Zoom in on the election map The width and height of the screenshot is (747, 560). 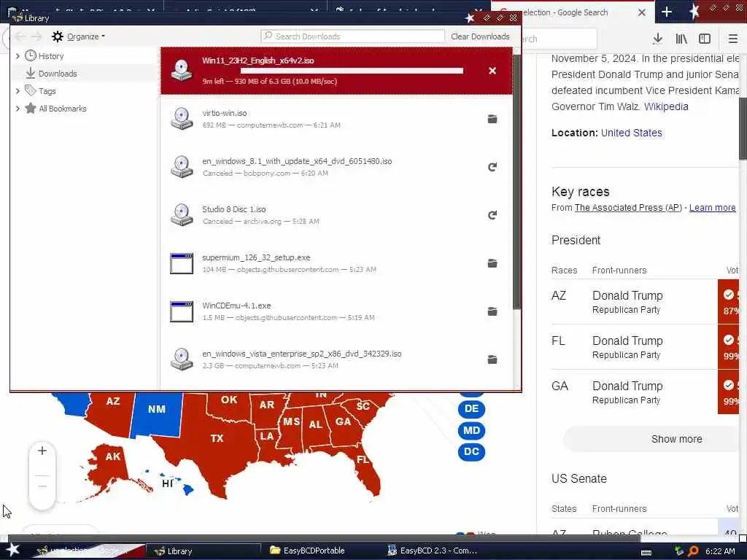(x=42, y=451)
